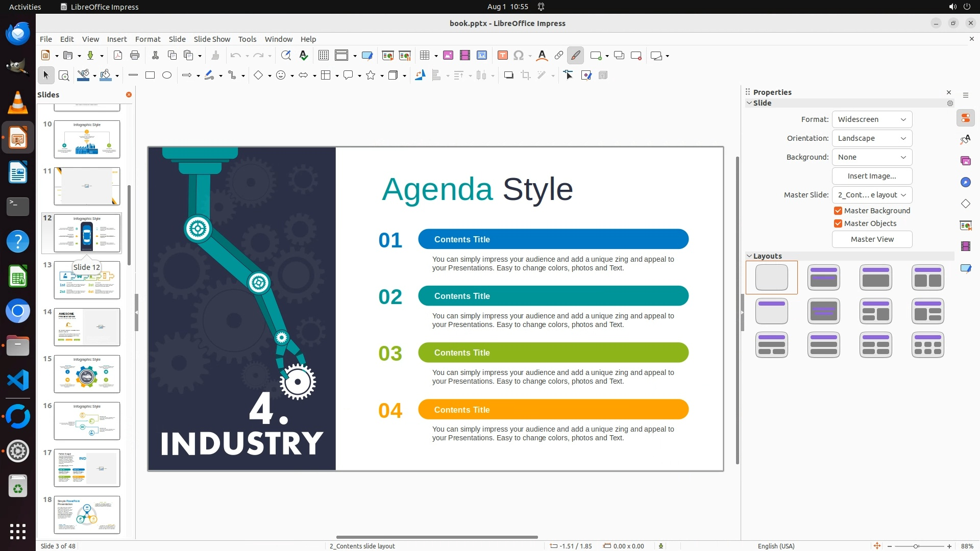980x551 pixels.
Task: Click the Insert Image... button
Action: pyautogui.click(x=872, y=176)
